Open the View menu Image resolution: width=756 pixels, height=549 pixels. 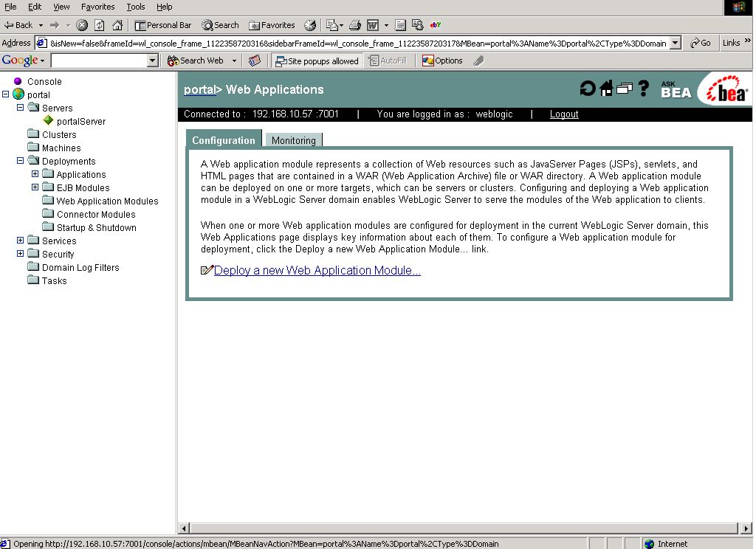pos(61,7)
